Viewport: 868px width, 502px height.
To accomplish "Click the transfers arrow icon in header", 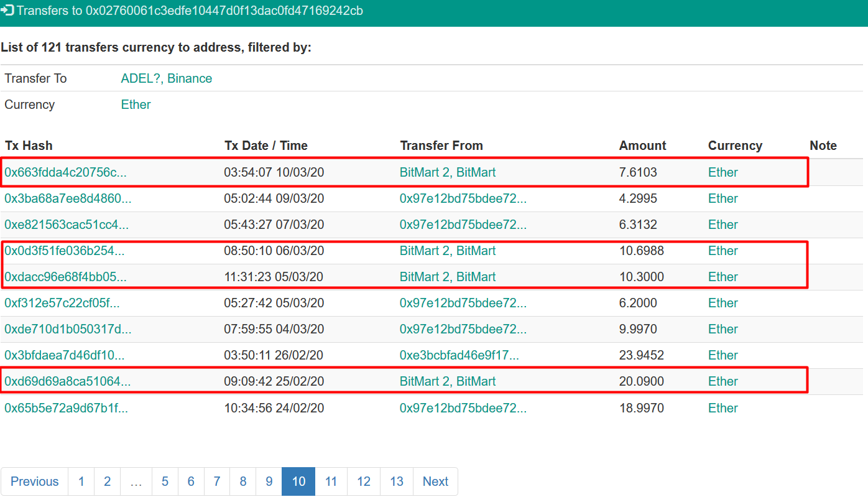I will click(x=7, y=11).
